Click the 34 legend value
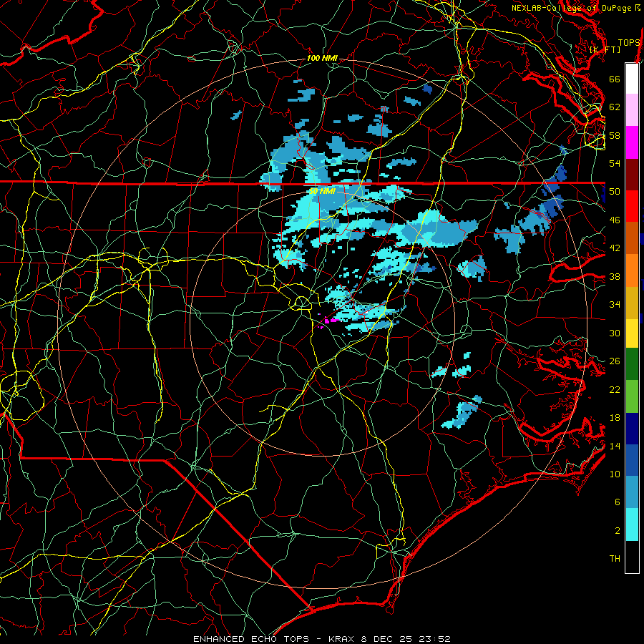The height and width of the screenshot is (644, 644). click(615, 305)
